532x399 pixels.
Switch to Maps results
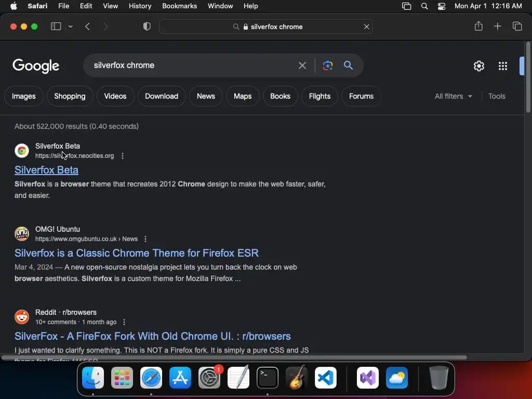[x=243, y=96]
